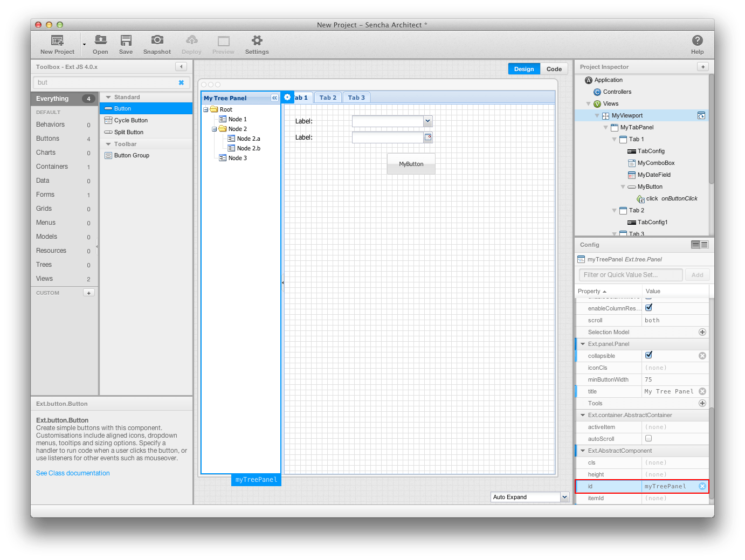Clear the toolbox filter with the X icon
The height and width of the screenshot is (560, 745).
click(181, 82)
